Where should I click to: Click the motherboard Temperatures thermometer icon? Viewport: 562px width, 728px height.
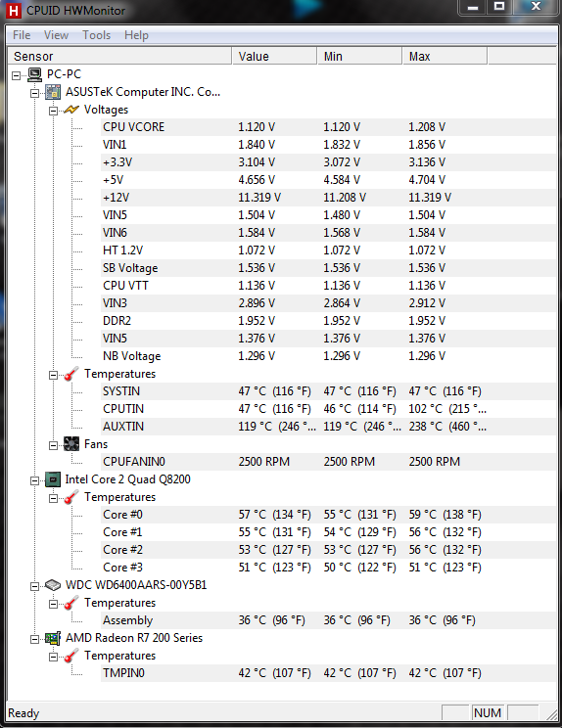coord(71,374)
